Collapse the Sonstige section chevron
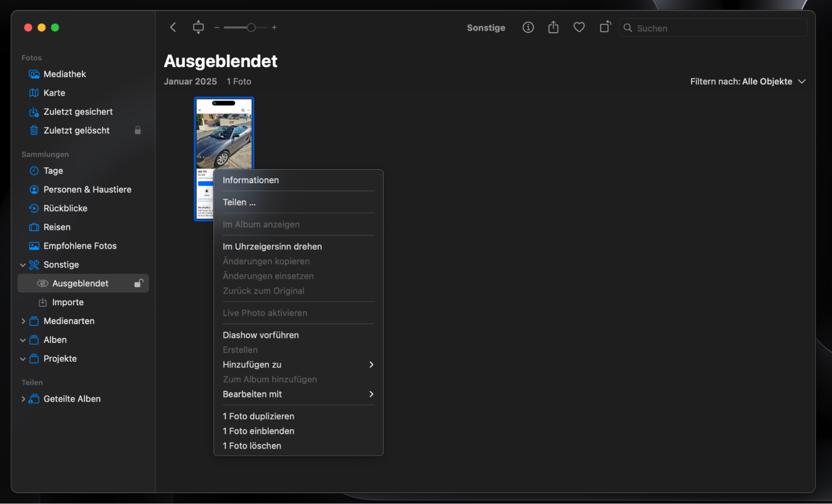This screenshot has width=832, height=504. tap(23, 265)
